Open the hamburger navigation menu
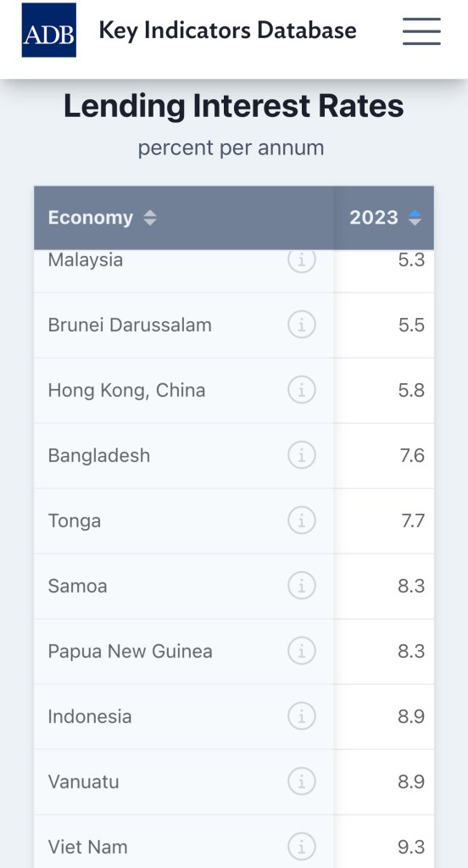Image resolution: width=468 pixels, height=868 pixels. (x=421, y=31)
